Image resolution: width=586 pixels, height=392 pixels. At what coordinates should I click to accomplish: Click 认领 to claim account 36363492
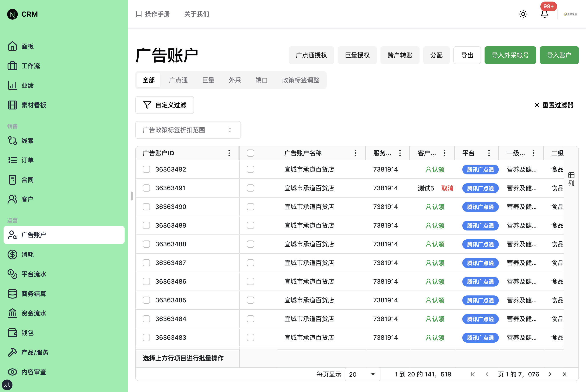coord(435,169)
